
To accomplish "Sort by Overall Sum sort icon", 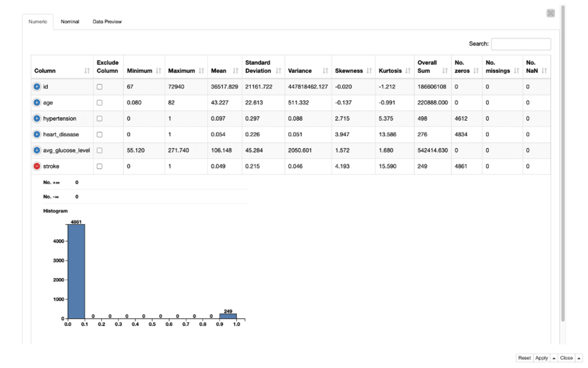I will 445,71.
